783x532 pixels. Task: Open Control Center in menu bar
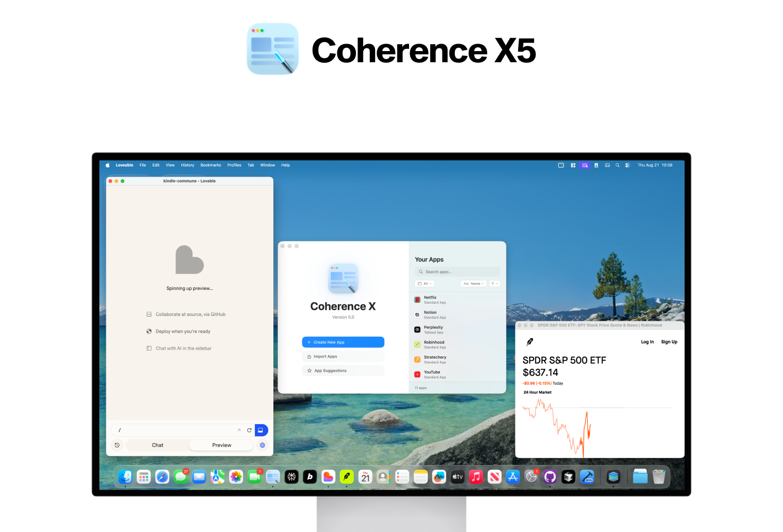point(628,165)
